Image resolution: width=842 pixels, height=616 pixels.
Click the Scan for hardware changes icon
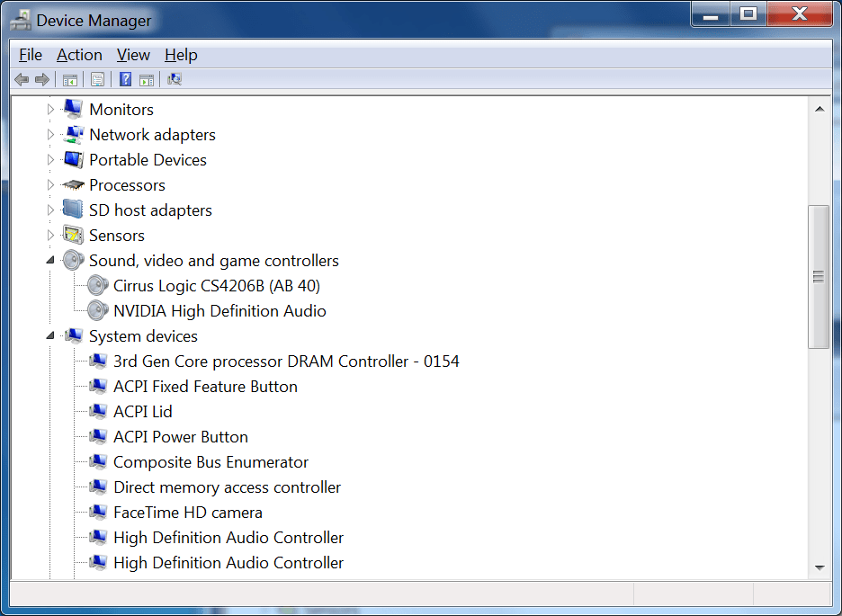(x=175, y=79)
